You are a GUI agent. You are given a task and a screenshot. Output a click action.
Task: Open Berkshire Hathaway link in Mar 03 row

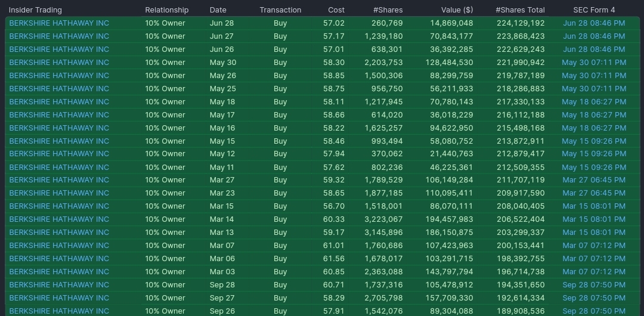pyautogui.click(x=59, y=272)
